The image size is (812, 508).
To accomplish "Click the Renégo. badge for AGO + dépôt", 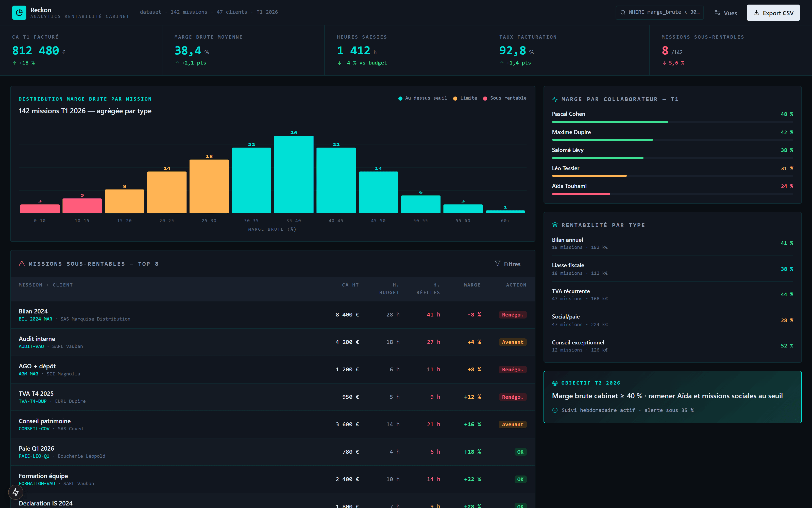I will [x=512, y=370].
